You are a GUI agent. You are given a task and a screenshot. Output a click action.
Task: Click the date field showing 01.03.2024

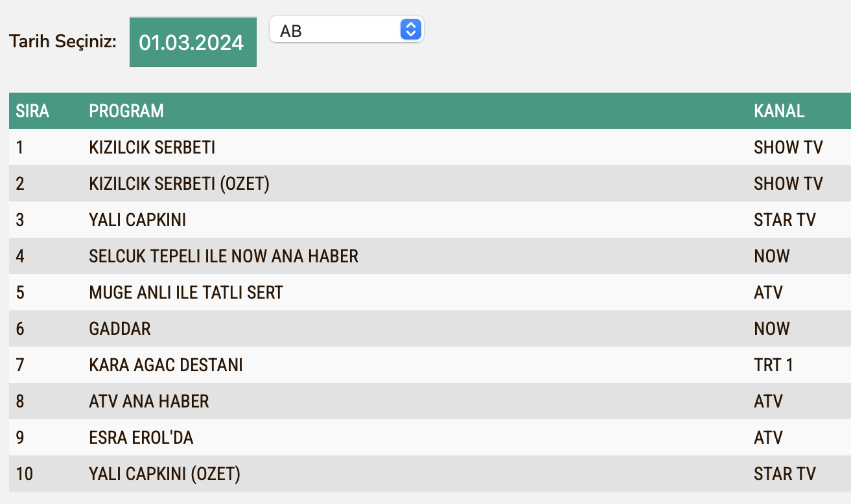(192, 42)
